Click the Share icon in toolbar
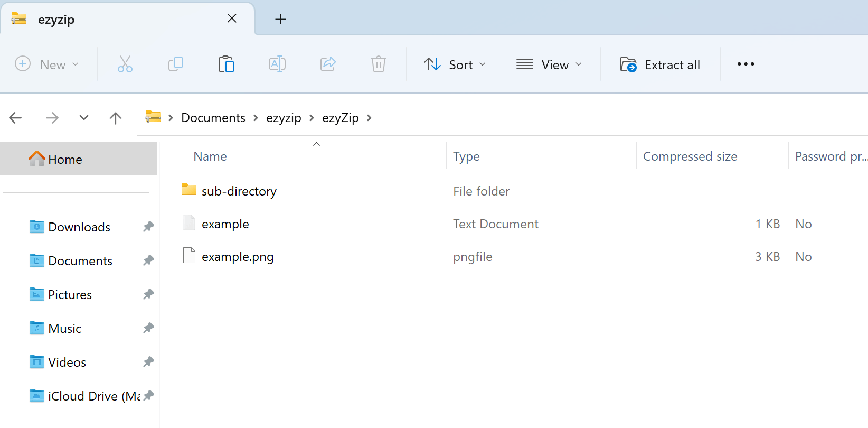Viewport: 868px width, 428px height. point(328,64)
